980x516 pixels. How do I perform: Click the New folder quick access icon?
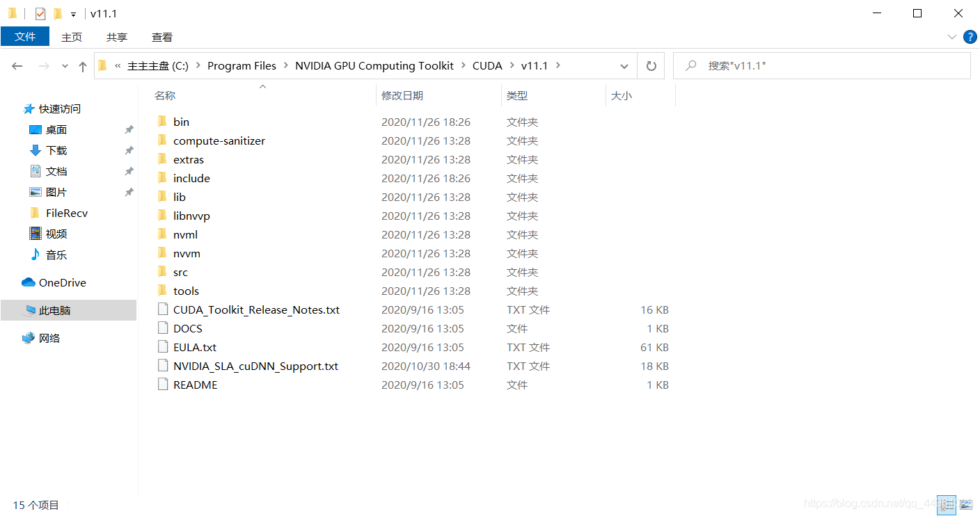[x=58, y=13]
